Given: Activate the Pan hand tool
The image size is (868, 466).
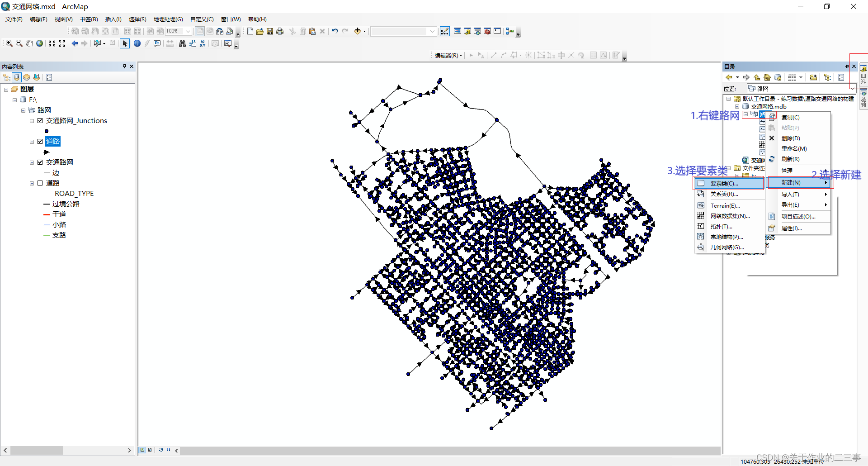Looking at the screenshot, I should click(29, 43).
